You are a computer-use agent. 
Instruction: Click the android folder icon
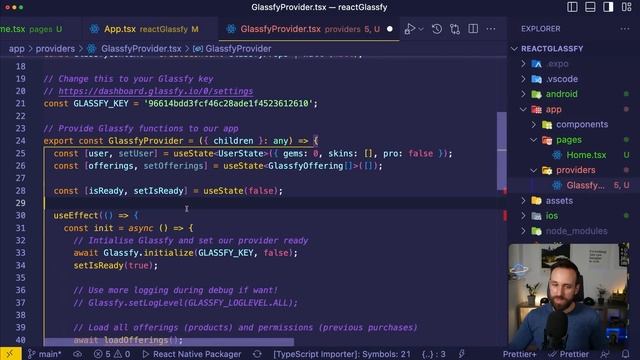[x=537, y=94]
